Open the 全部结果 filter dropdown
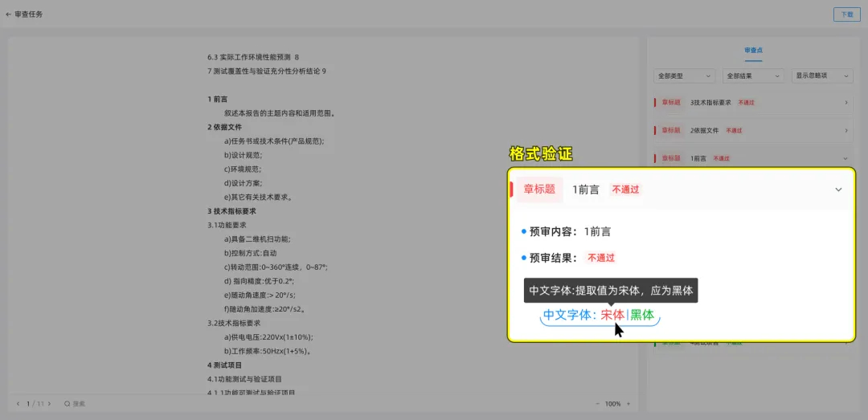The height and width of the screenshot is (420, 868). click(x=753, y=75)
